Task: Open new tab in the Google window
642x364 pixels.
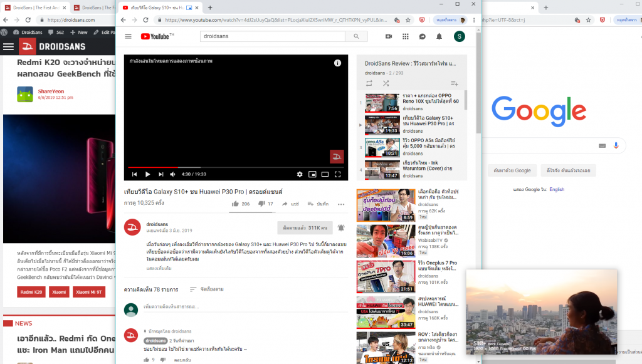Action: 546,8
